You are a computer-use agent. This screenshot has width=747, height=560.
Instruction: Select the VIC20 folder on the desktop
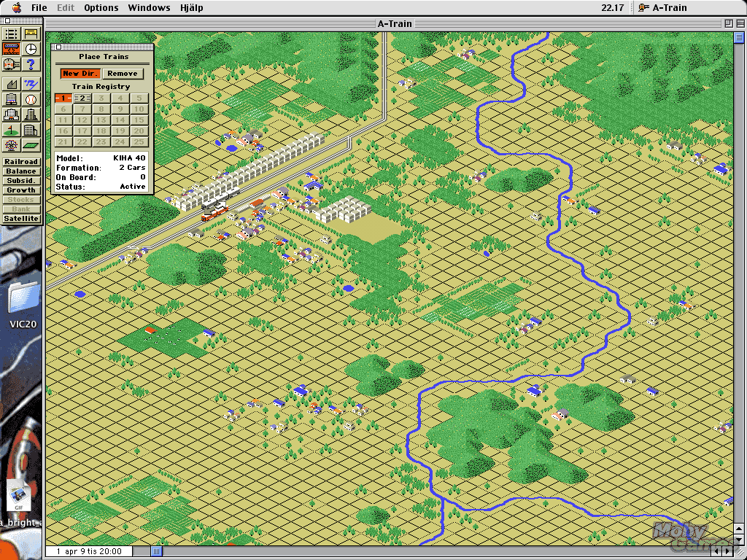(23, 305)
